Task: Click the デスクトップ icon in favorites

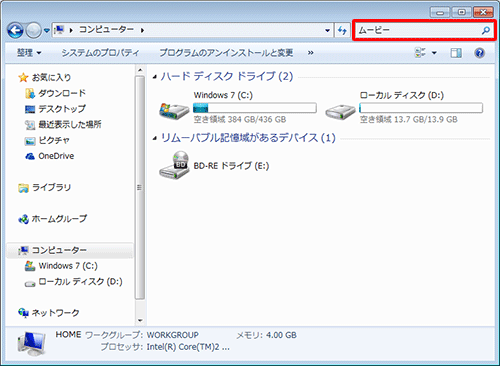Action: point(30,109)
